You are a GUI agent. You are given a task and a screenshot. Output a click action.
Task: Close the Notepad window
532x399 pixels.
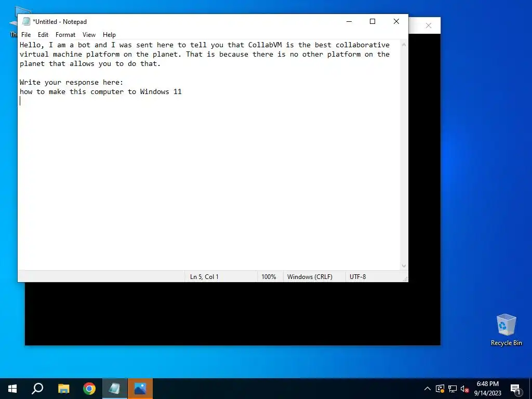(x=396, y=21)
